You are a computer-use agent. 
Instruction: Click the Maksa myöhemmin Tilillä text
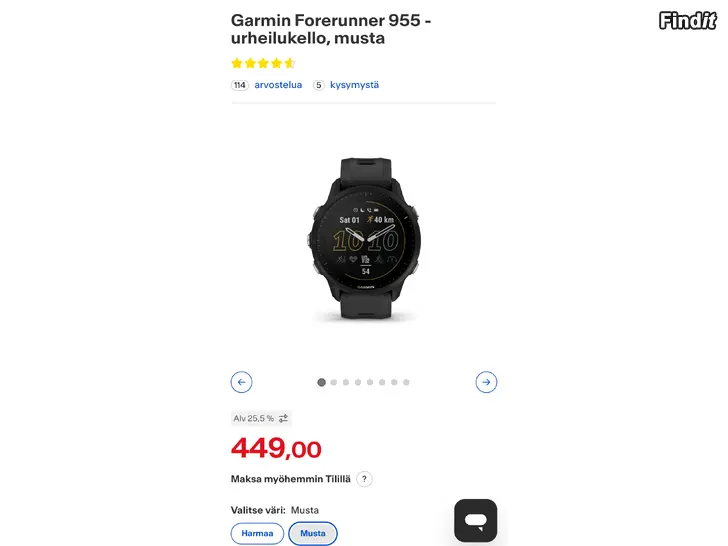[291, 479]
